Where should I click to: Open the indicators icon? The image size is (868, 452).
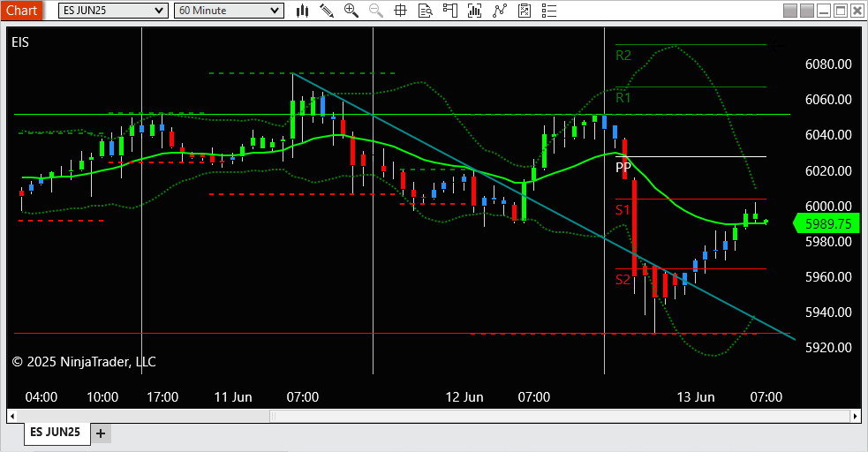click(x=474, y=11)
